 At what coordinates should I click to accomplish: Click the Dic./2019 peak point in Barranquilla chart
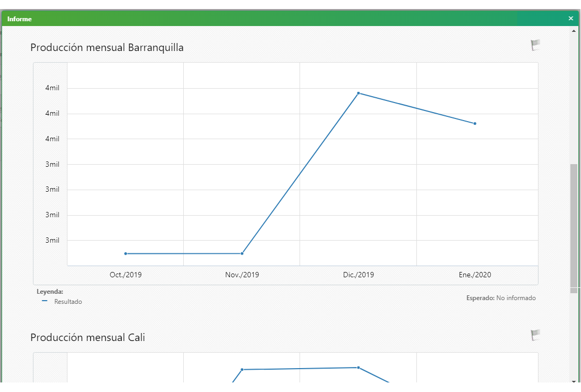point(358,93)
